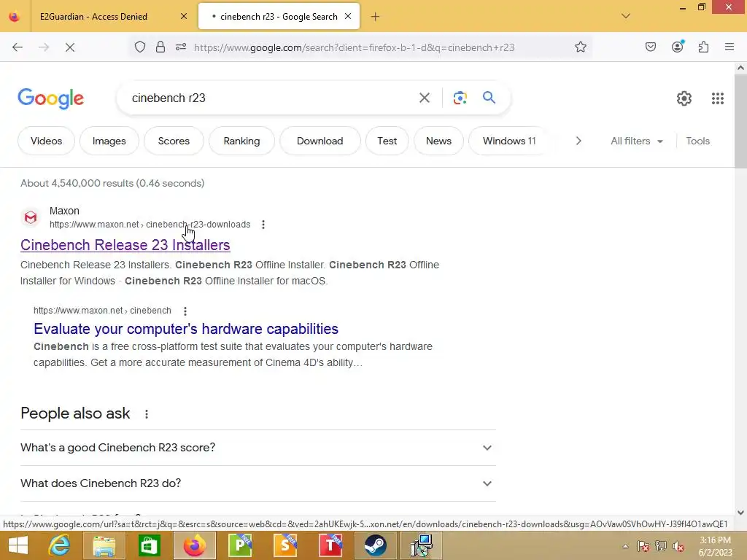Viewport: 747px width, 560px height.
Task: Open the Action Center flag tray icon
Action: pyautogui.click(x=643, y=546)
